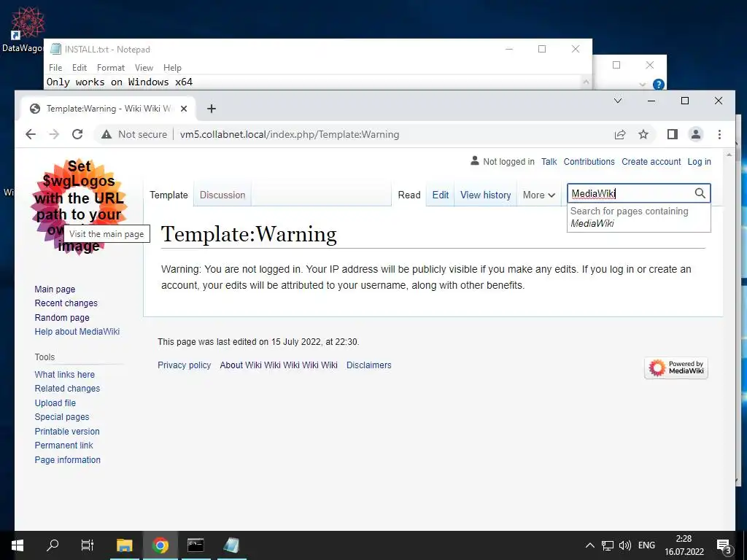Open the View history tab
Viewport: 747px width, 560px height.
coord(485,195)
